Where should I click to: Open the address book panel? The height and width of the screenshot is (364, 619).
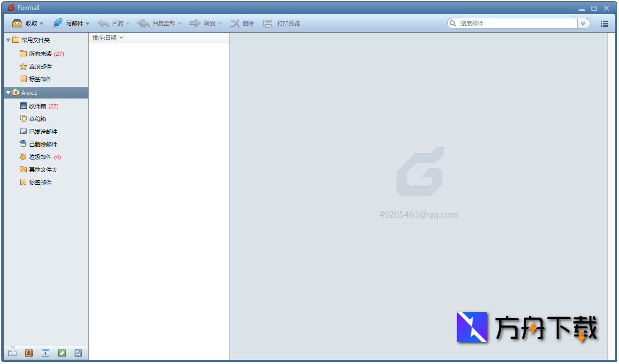click(29, 353)
